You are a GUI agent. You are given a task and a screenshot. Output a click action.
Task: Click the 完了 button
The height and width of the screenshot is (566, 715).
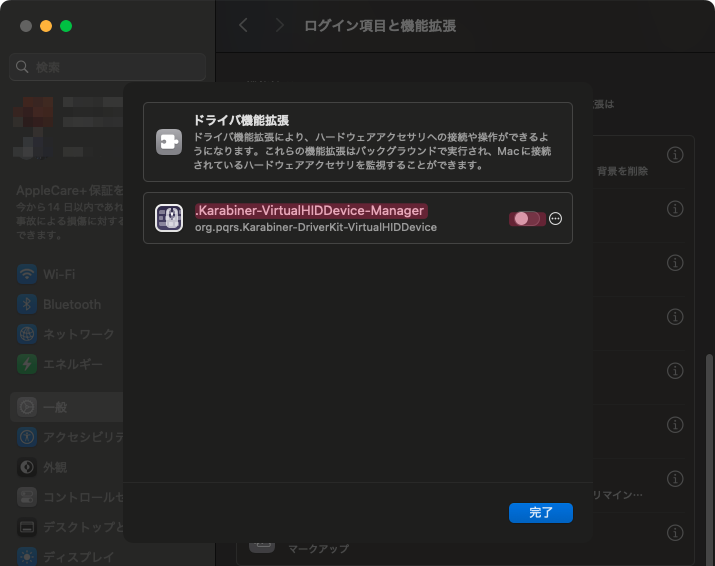pos(541,513)
